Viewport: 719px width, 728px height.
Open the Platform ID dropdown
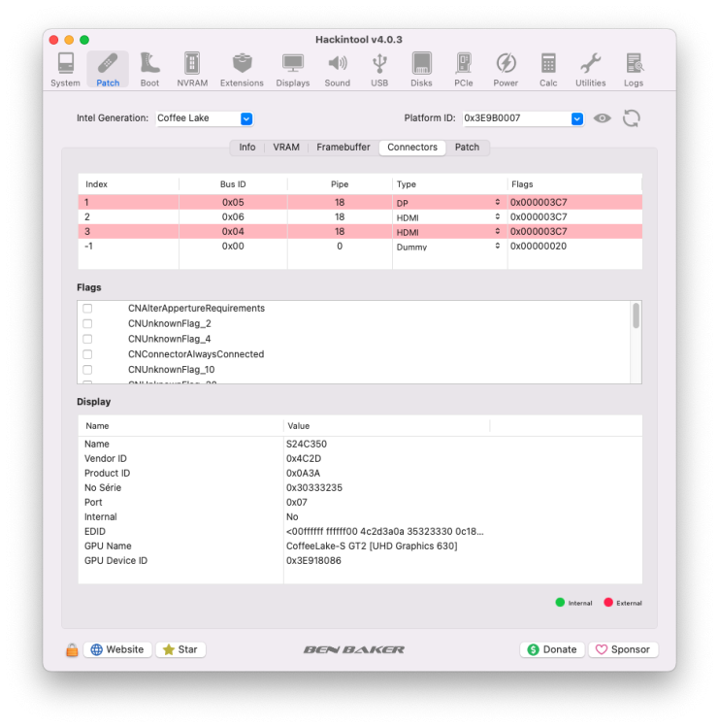click(x=577, y=118)
